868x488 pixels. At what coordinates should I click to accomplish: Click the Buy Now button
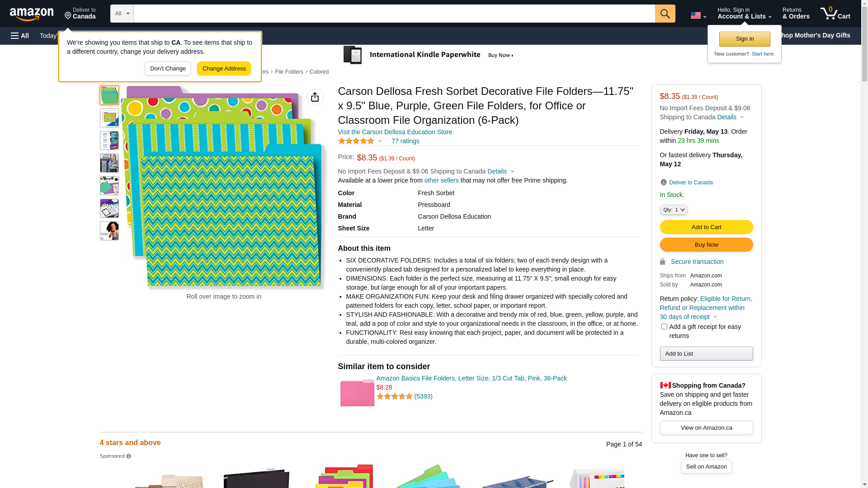point(706,245)
